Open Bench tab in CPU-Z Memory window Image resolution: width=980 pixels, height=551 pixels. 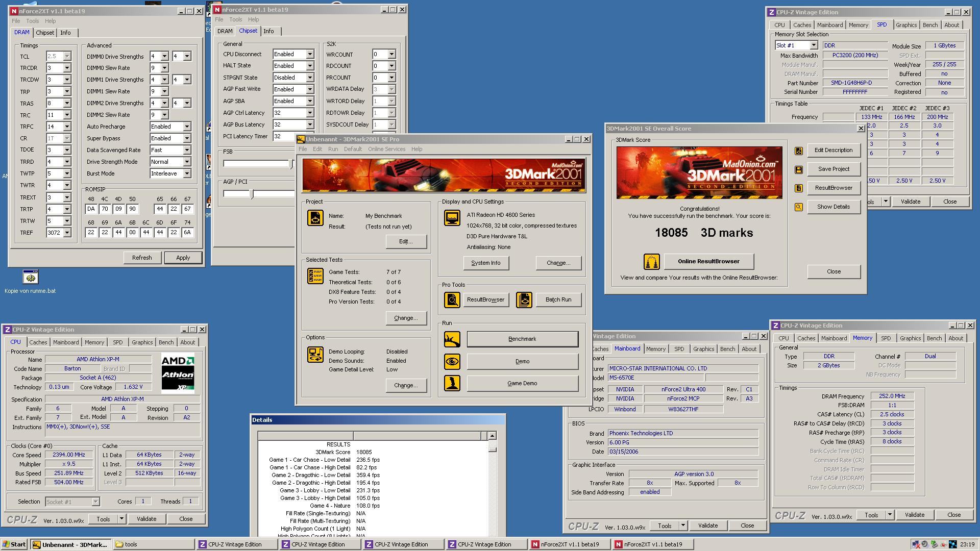coord(934,338)
